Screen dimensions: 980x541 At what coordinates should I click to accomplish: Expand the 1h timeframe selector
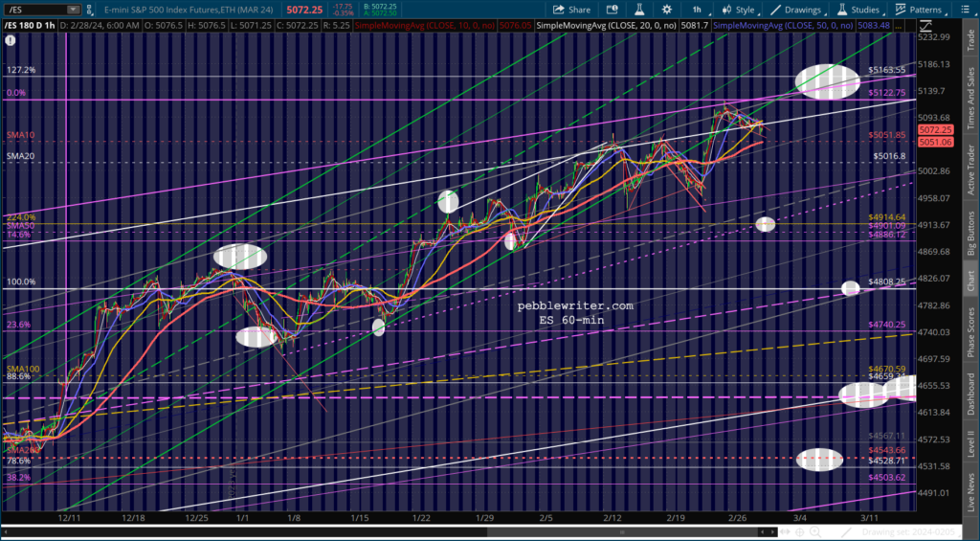coord(699,10)
